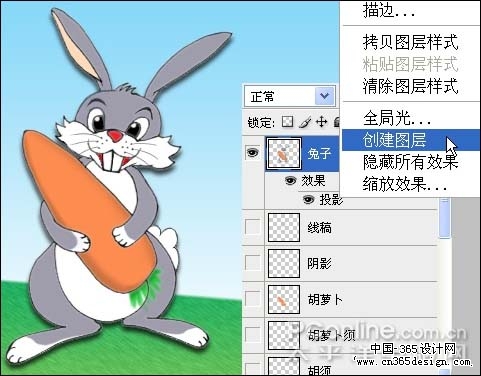Choose 隐藏所有效果 from the context menu

[x=411, y=162]
